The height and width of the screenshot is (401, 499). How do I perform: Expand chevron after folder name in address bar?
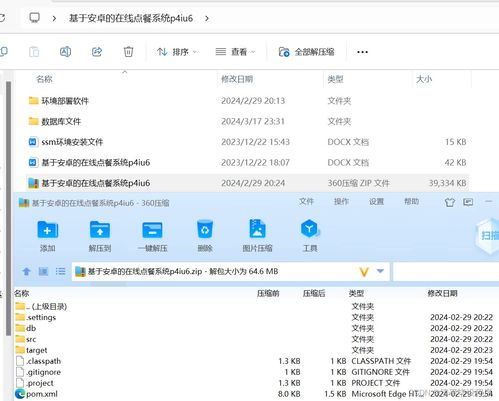[207, 18]
